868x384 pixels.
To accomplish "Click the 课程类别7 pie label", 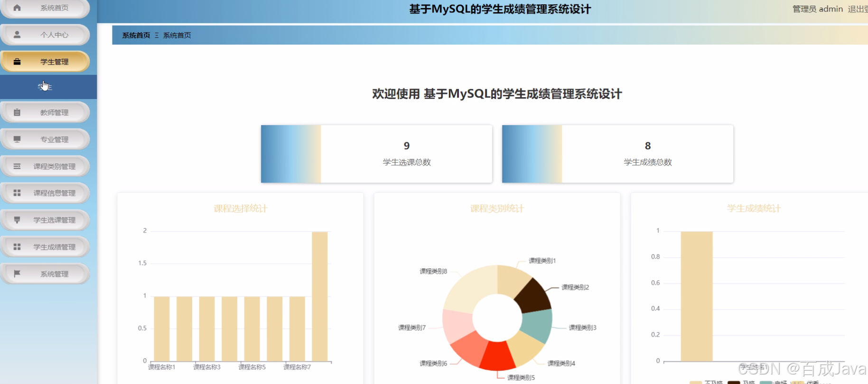I will click(412, 328).
